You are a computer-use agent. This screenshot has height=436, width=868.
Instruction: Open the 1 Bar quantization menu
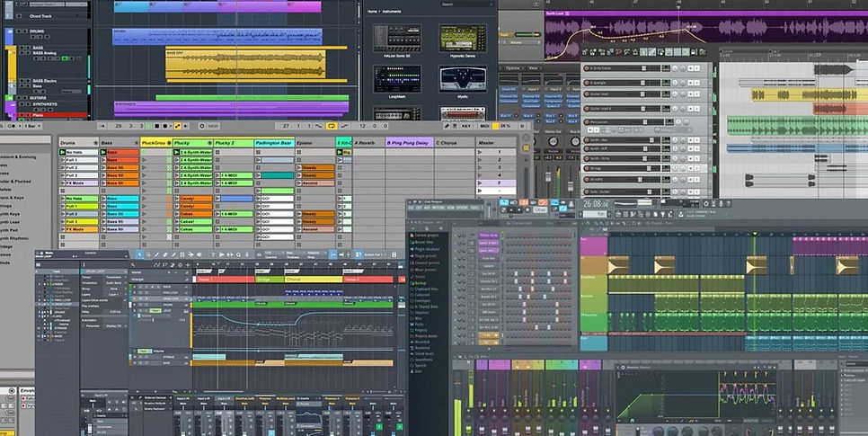(31, 126)
